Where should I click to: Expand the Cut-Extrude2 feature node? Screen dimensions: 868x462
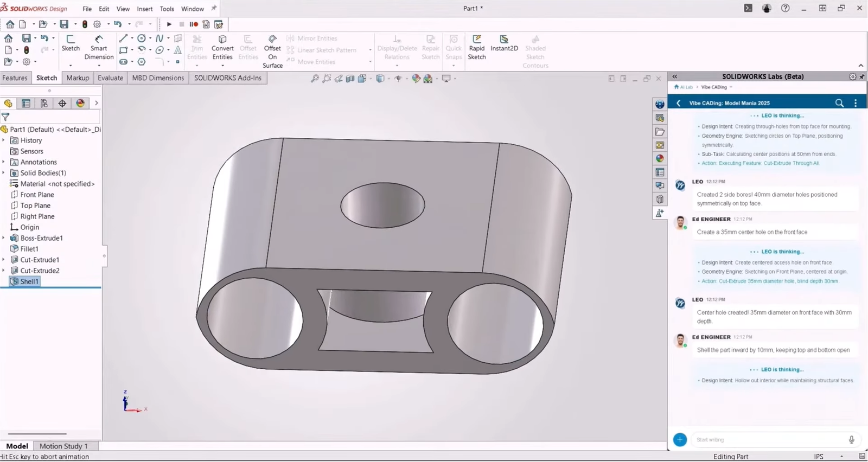pyautogui.click(x=4, y=271)
